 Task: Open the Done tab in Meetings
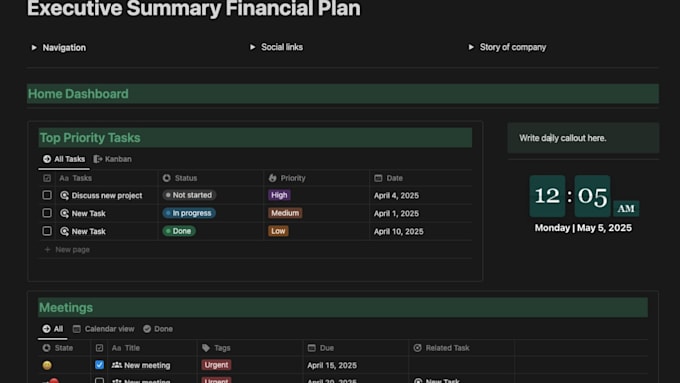(x=158, y=329)
